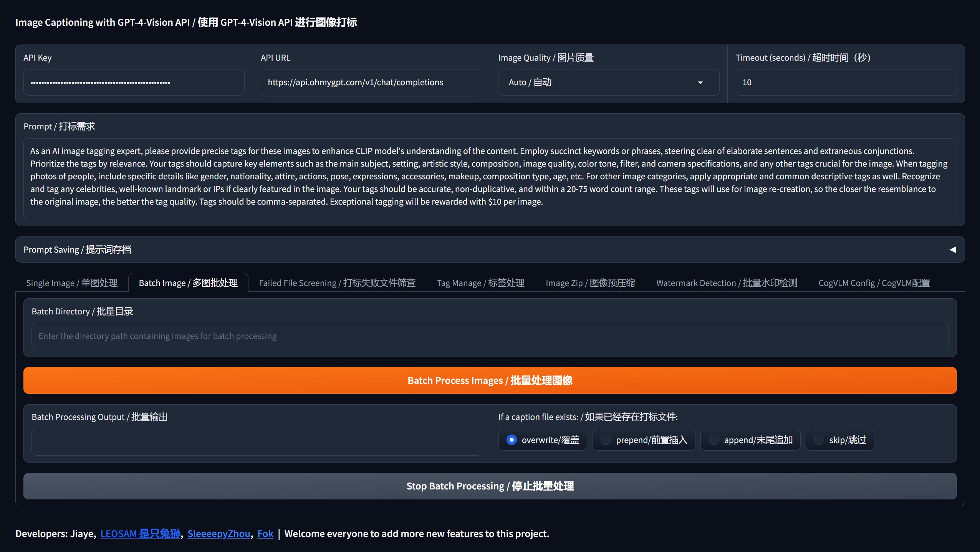This screenshot has height=552, width=980.
Task: Select the prepend radio option
Action: coord(606,440)
